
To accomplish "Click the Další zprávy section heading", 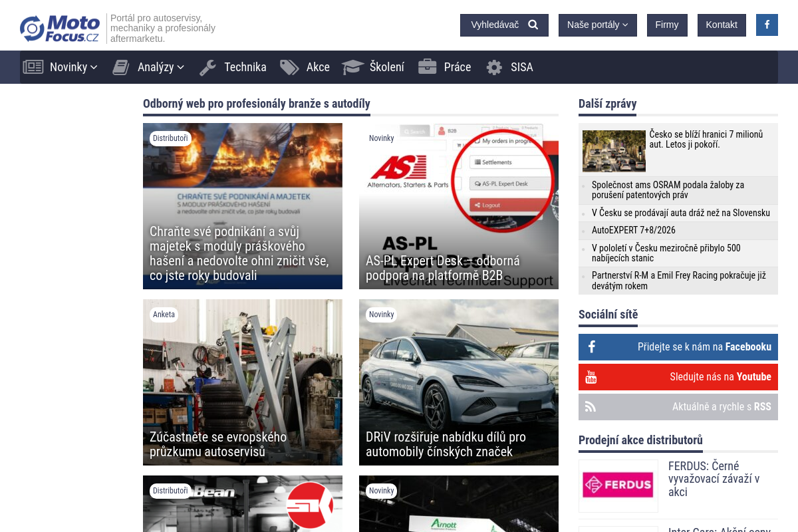I will click(608, 103).
